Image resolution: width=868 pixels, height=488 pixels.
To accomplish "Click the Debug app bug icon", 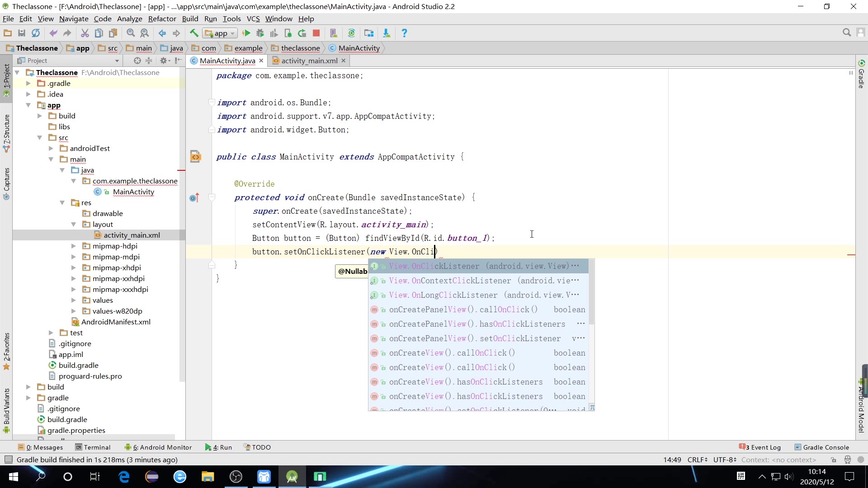I will (260, 33).
